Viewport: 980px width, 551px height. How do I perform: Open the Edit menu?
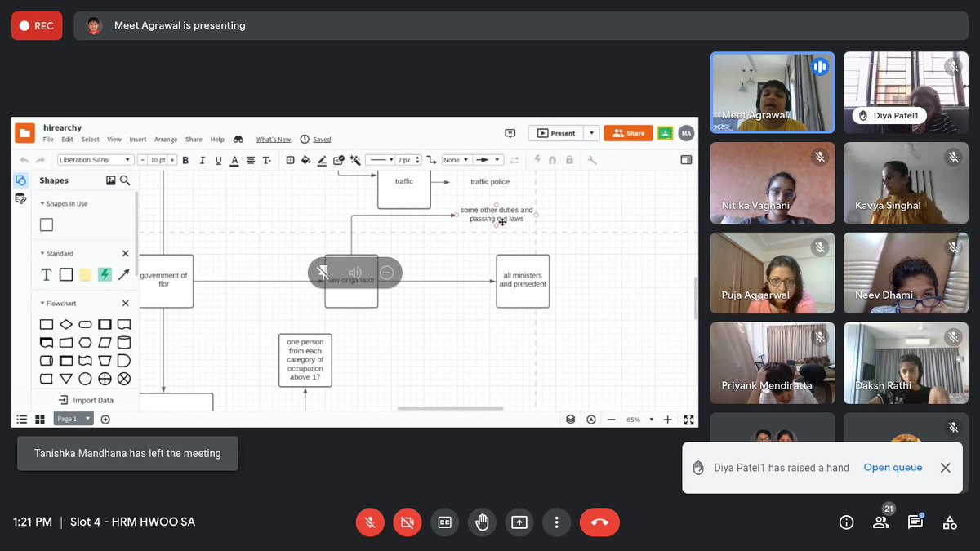[x=67, y=140]
